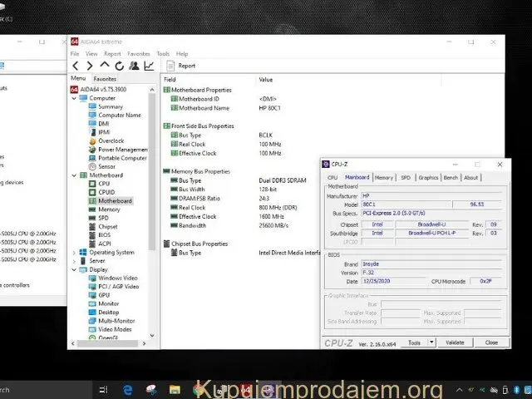This screenshot has width=532, height=399.
Task: Click the Back arrow in AIDA64 toolbar
Action: pos(76,66)
